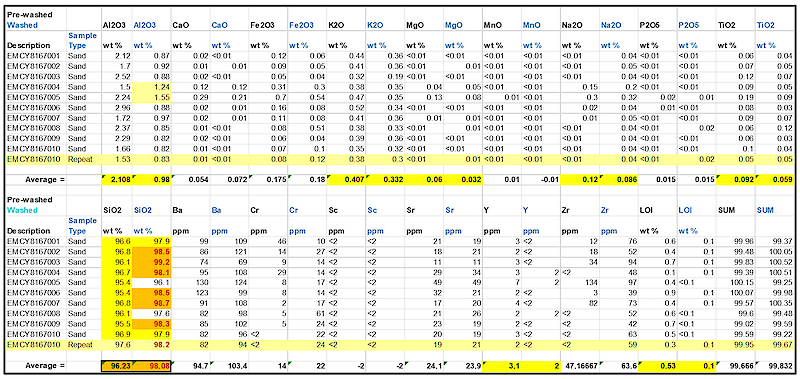Click the blue Al2O3 column header
The height and width of the screenshot is (379, 800).
[x=143, y=24]
